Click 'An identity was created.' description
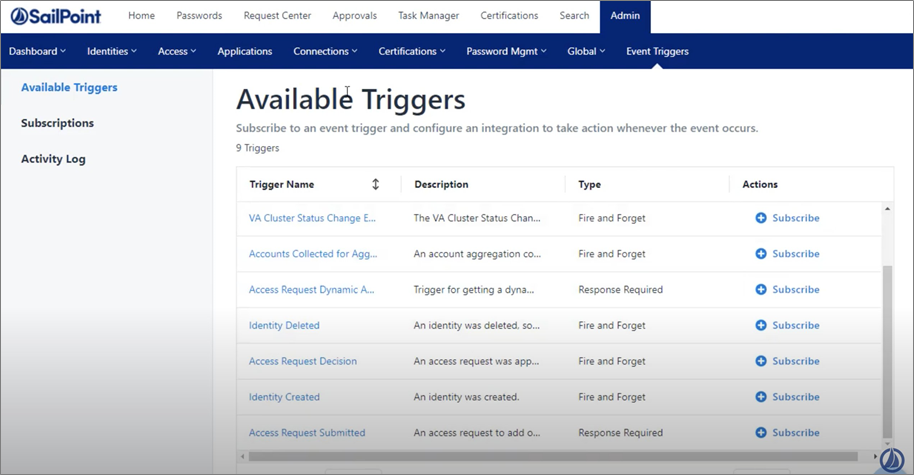 (x=466, y=397)
